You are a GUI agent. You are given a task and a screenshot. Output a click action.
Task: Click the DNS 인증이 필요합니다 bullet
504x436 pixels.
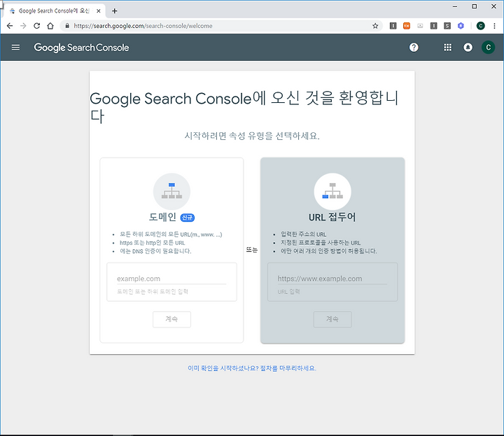(155, 251)
